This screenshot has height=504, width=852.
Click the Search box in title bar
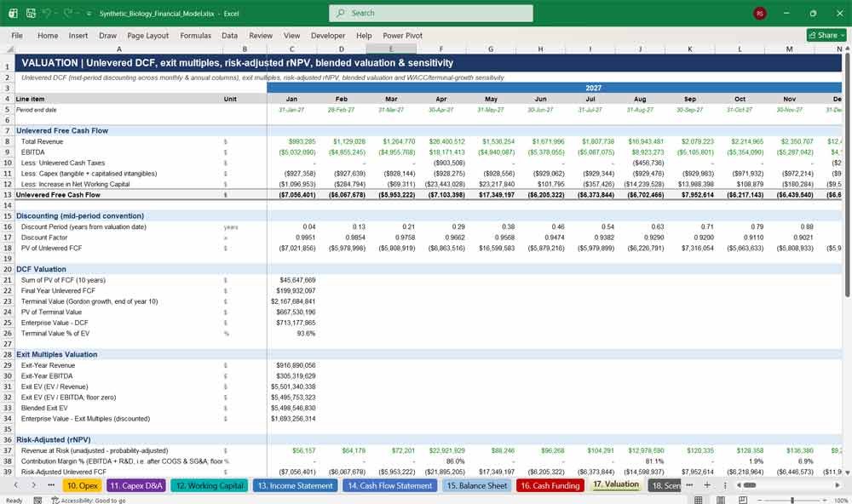coord(430,13)
